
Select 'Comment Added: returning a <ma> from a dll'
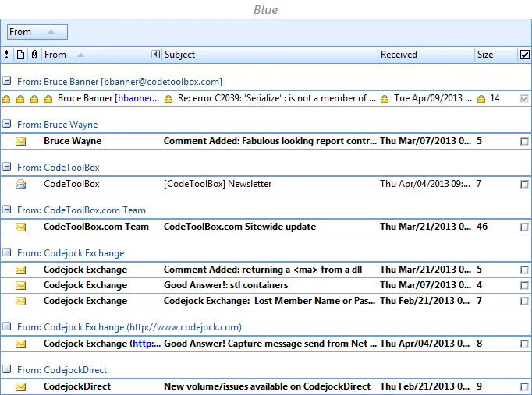pos(263,270)
